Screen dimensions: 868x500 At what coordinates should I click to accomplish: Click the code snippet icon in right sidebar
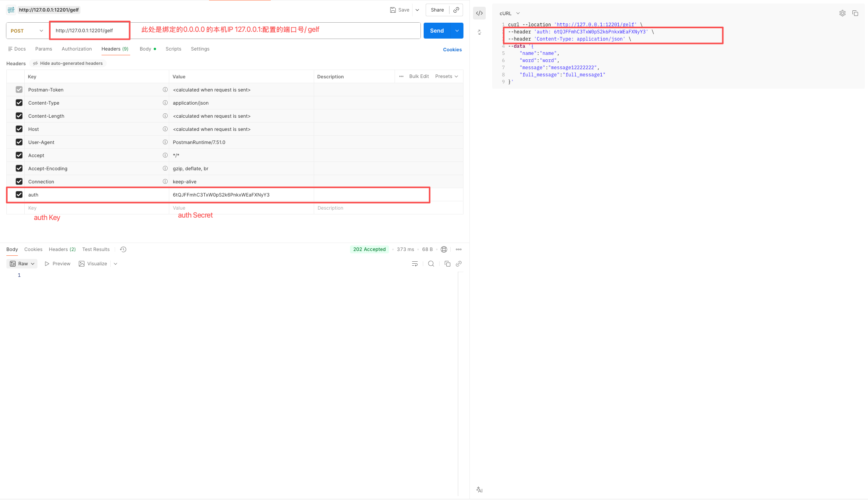point(479,13)
